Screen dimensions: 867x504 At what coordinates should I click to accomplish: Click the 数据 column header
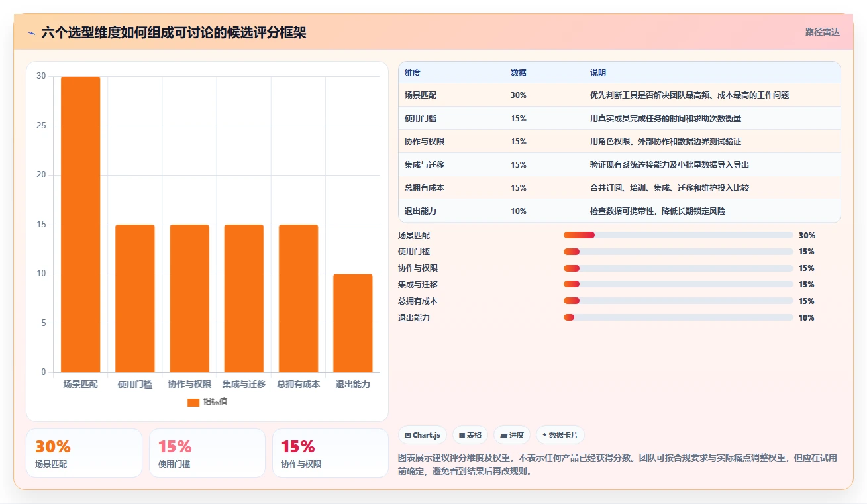pos(519,73)
